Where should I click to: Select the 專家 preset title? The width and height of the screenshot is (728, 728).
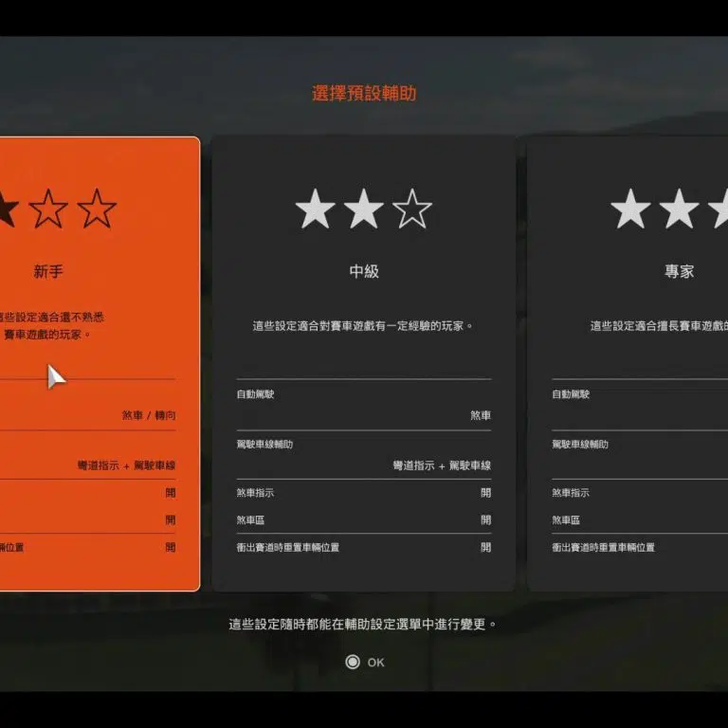point(679,271)
